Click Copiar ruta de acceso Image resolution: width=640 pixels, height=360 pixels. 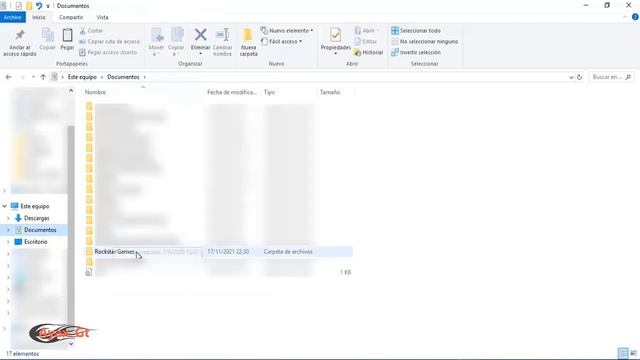[109, 42]
